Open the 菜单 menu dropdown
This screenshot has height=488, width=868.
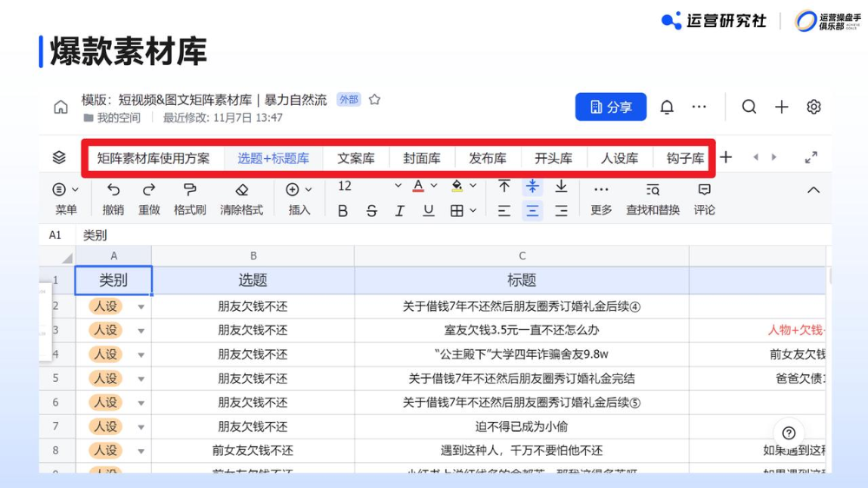65,198
